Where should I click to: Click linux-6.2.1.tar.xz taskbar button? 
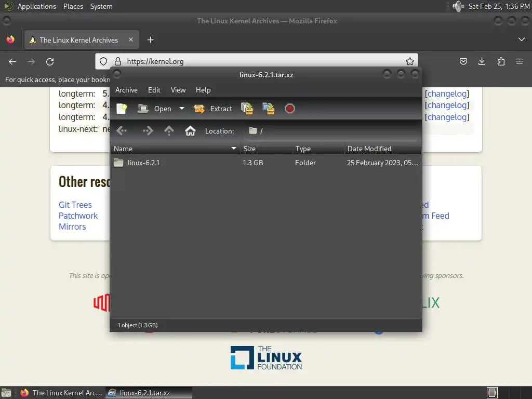pyautogui.click(x=149, y=393)
